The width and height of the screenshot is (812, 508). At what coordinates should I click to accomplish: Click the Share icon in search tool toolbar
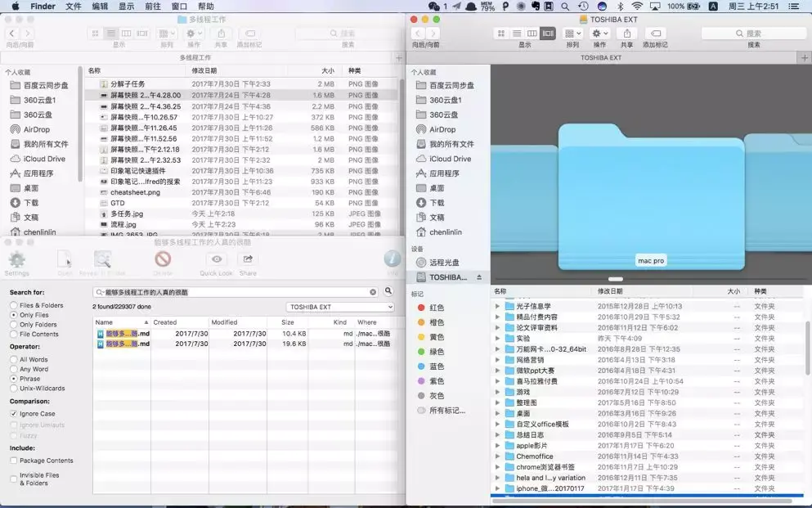pyautogui.click(x=248, y=259)
